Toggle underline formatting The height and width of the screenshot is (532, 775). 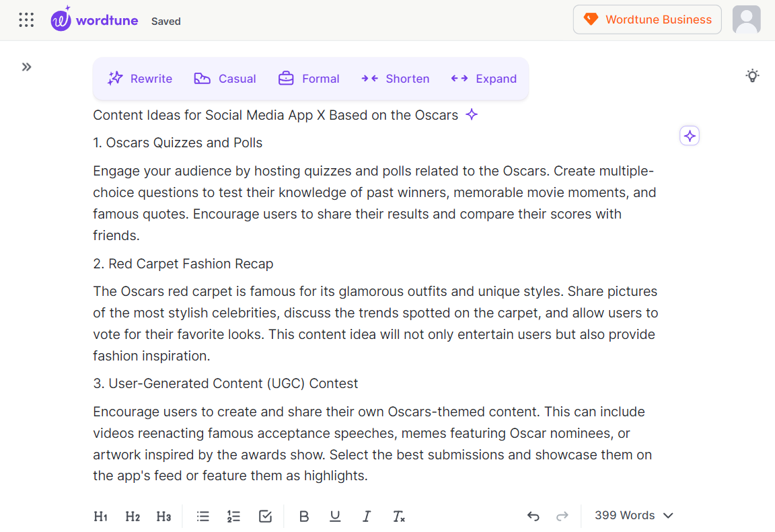335,516
